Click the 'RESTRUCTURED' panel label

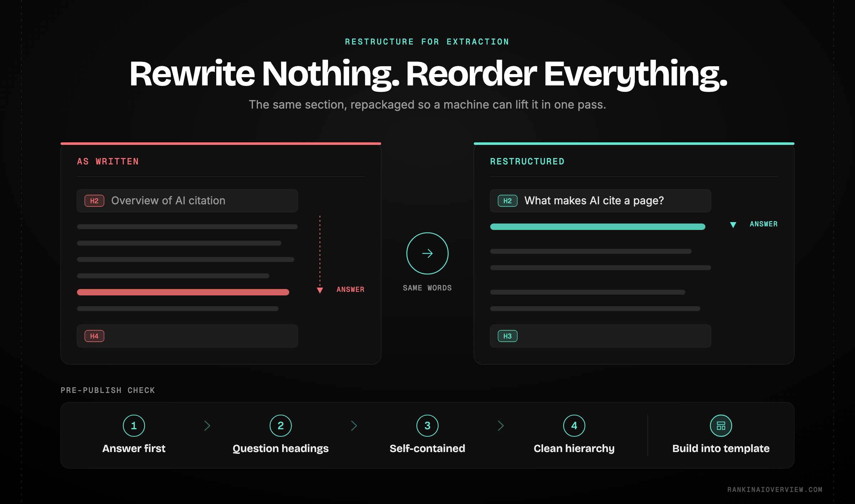527,162
